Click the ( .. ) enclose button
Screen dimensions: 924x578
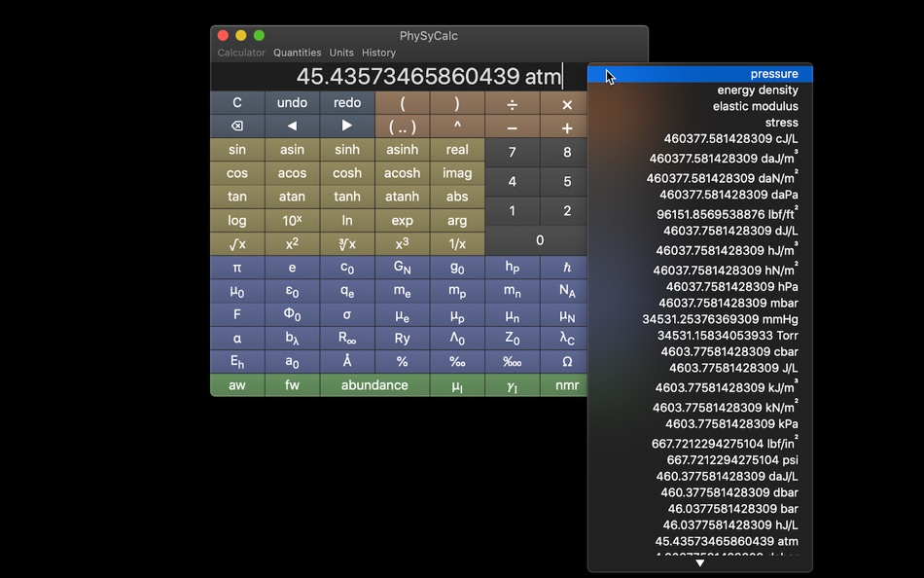(x=402, y=126)
